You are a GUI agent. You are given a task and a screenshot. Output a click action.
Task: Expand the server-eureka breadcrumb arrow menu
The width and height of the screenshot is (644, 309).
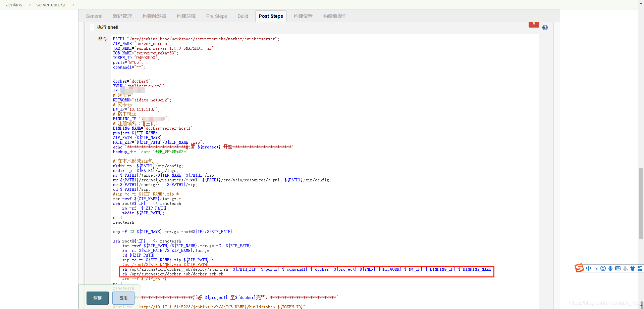point(73,5)
